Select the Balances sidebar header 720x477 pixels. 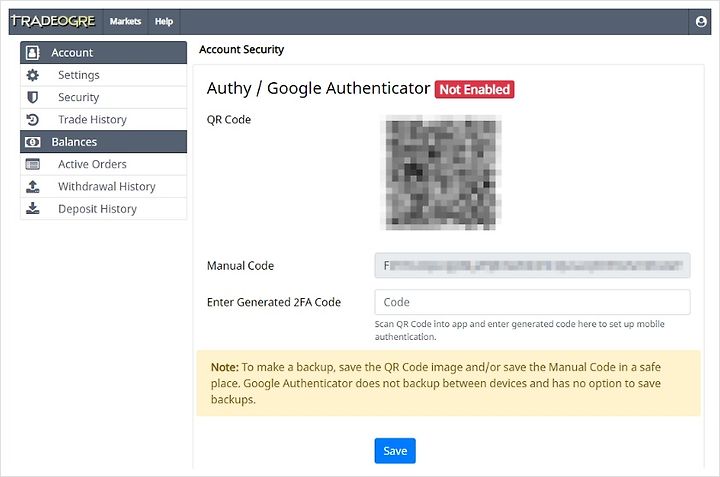(103, 142)
